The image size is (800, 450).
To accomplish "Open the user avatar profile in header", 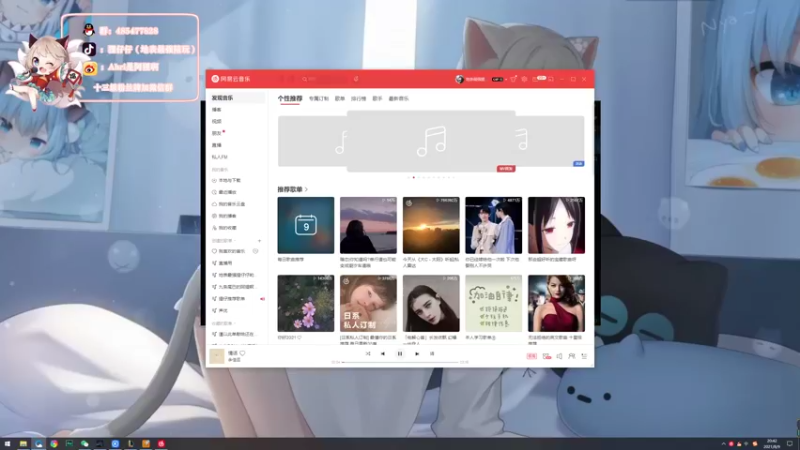I will tap(459, 79).
